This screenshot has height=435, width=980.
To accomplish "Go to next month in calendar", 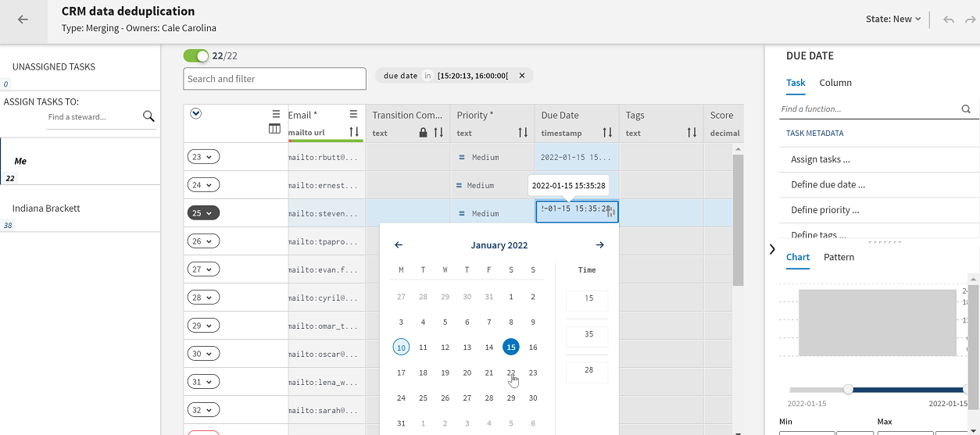I will coord(599,245).
